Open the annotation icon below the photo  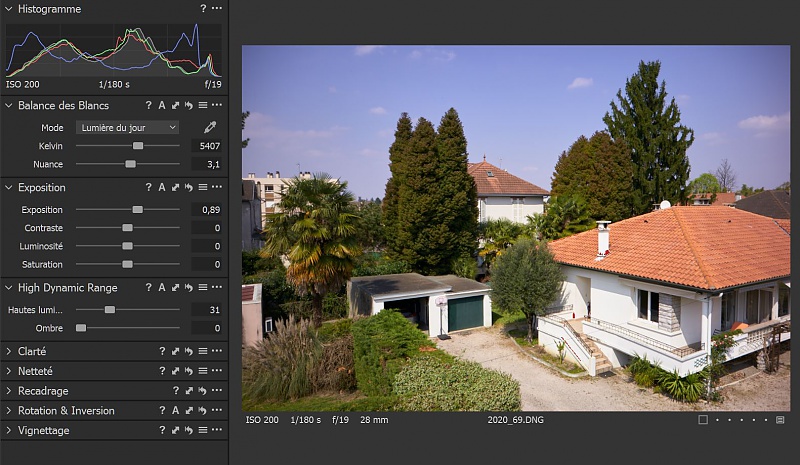pyautogui.click(x=780, y=420)
